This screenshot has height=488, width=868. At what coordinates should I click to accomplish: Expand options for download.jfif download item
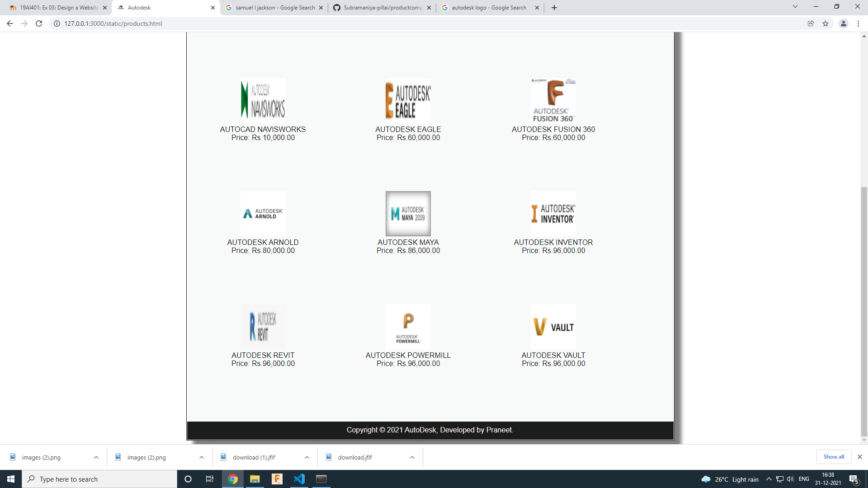(412, 457)
